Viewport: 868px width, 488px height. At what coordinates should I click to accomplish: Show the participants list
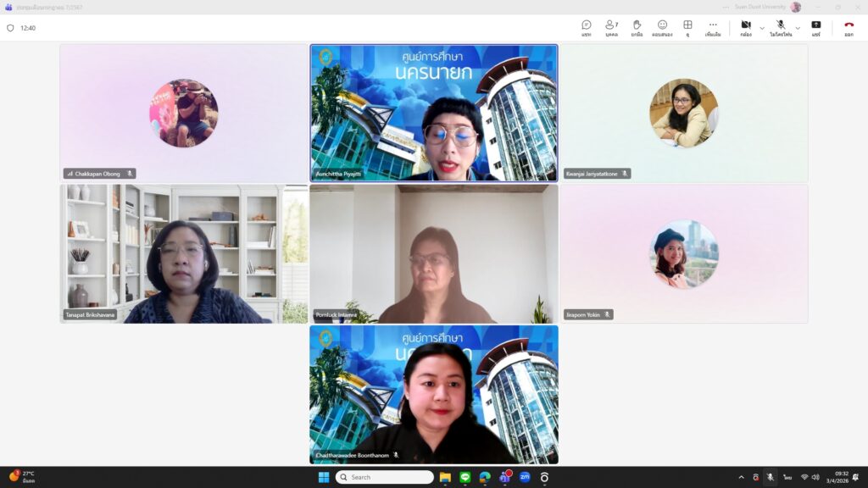click(x=611, y=27)
